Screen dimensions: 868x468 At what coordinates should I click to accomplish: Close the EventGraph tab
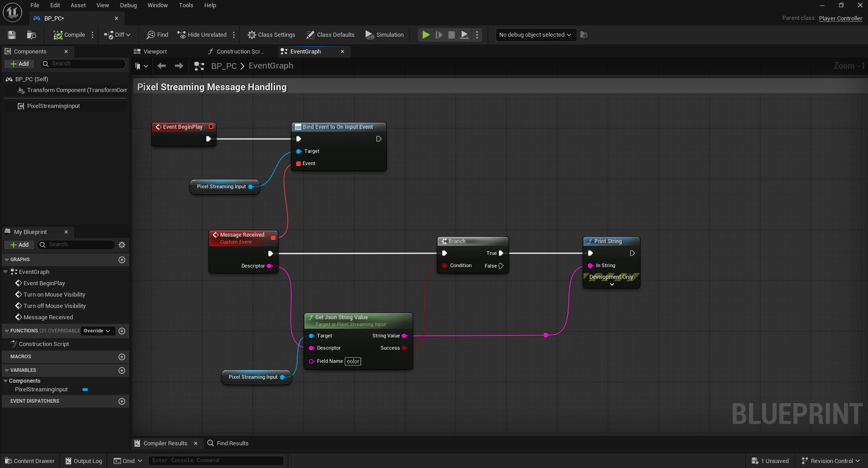coord(342,52)
